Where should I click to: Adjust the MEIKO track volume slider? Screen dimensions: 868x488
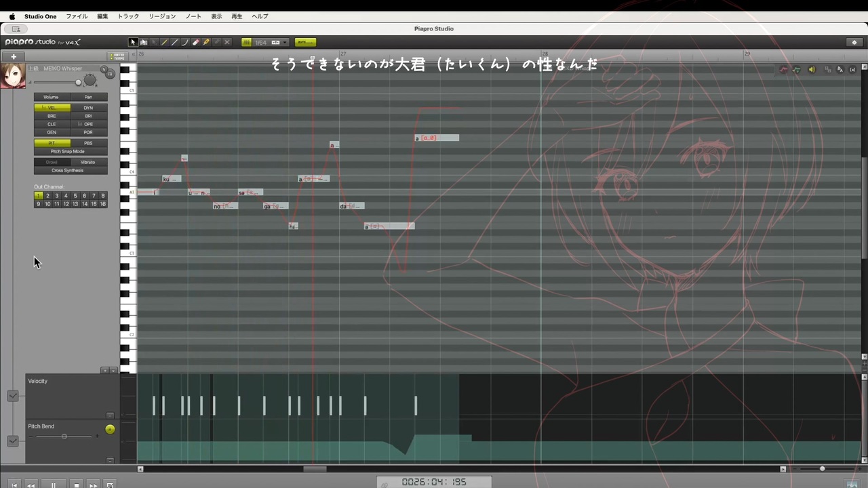pos(57,82)
